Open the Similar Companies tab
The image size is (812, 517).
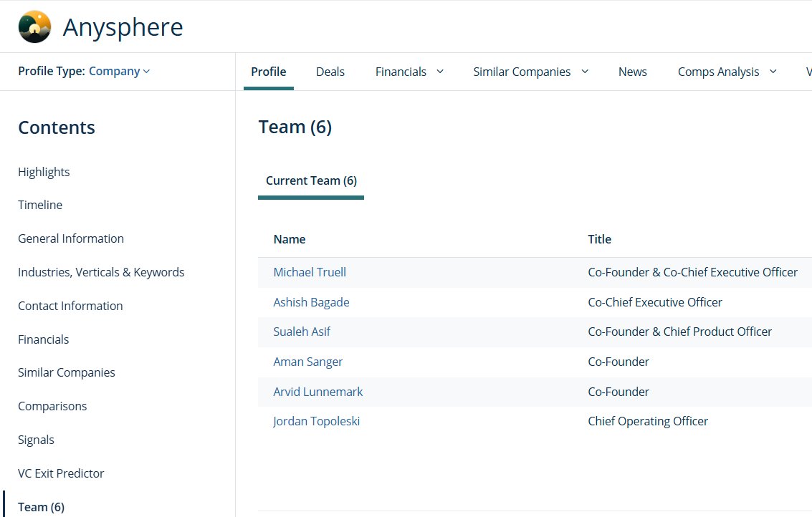(522, 72)
